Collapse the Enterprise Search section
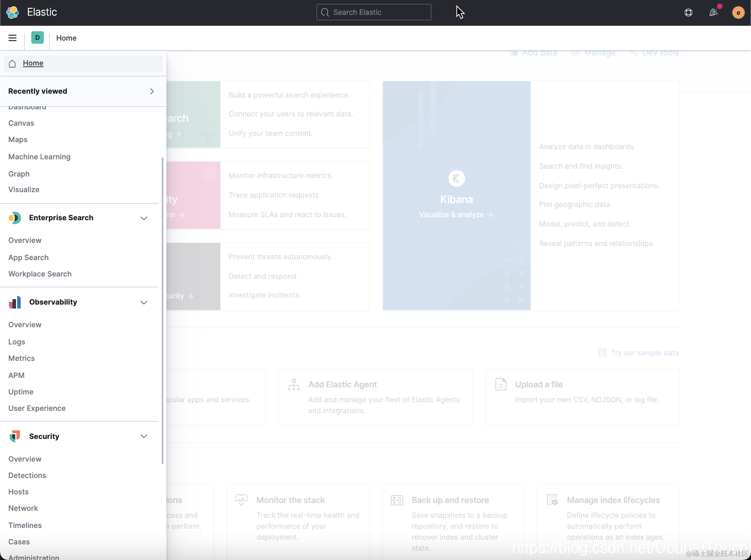 pyautogui.click(x=144, y=218)
